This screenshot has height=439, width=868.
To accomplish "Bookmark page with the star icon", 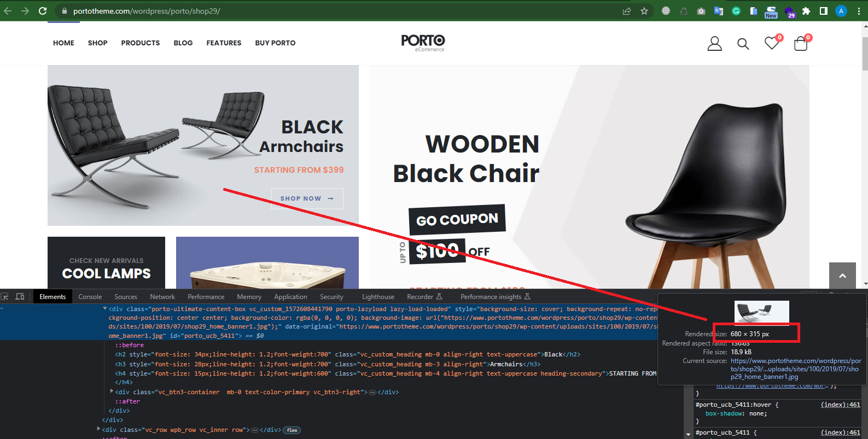I will 644,11.
